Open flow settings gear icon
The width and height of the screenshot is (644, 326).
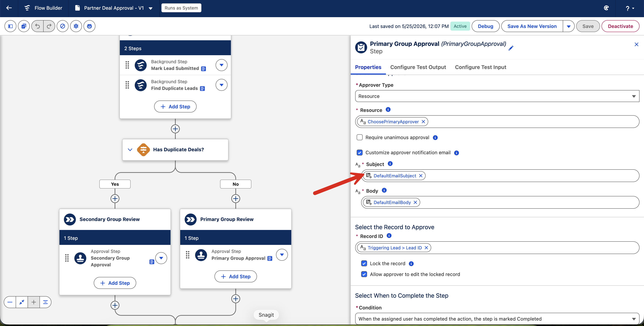pyautogui.click(x=76, y=26)
